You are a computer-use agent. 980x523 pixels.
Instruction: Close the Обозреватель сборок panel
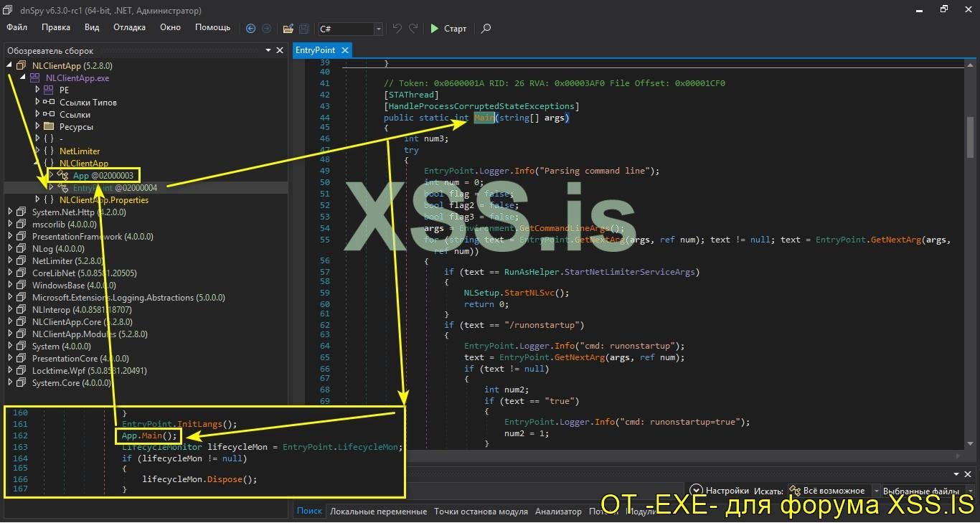(x=281, y=50)
